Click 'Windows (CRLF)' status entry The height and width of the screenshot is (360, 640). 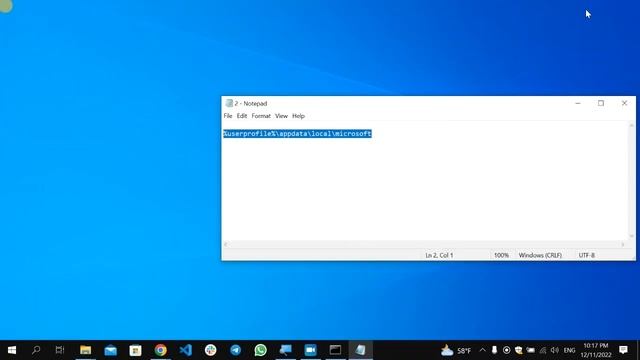[x=540, y=255]
